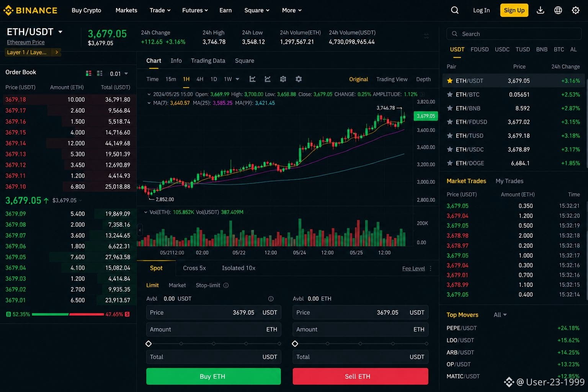588x392 pixels.
Task: Expand the Square menu in the top navigation
Action: (257, 10)
